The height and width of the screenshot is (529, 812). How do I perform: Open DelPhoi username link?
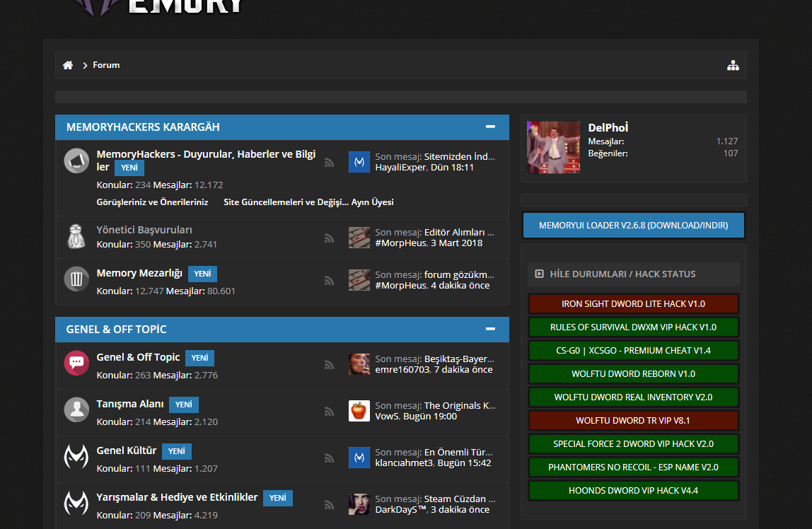click(608, 128)
